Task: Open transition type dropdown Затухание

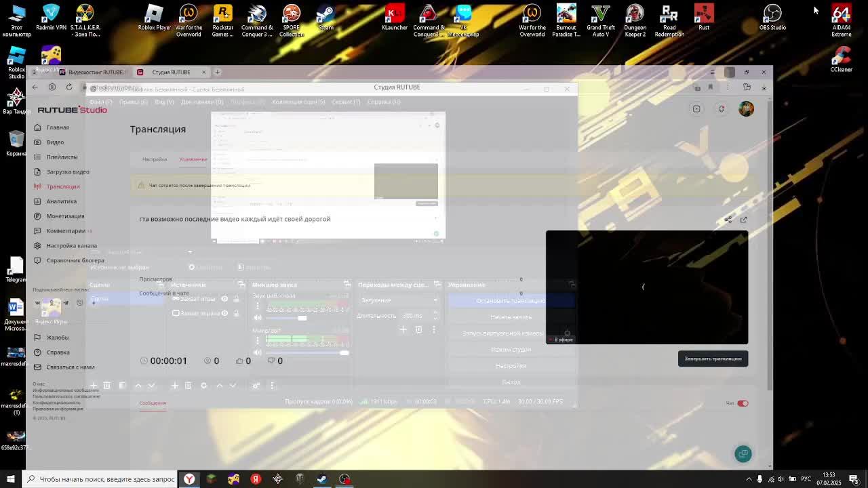Action: pyautogui.click(x=399, y=300)
